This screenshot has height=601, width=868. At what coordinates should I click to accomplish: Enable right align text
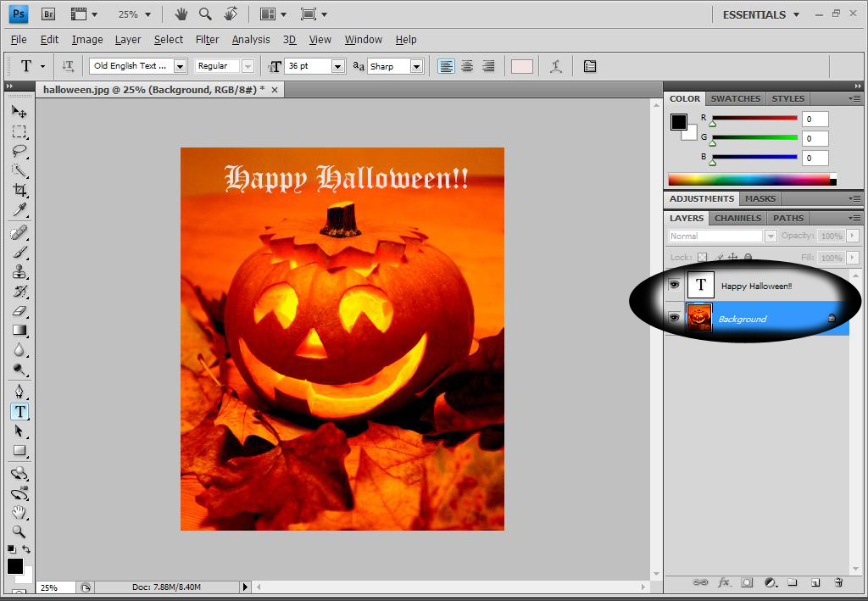(488, 66)
